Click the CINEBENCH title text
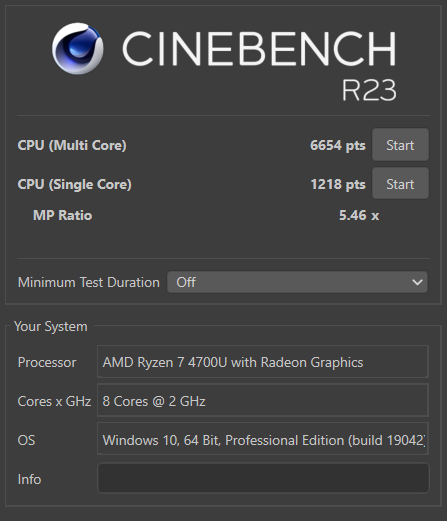Image resolution: width=447 pixels, height=521 pixels. 259,49
